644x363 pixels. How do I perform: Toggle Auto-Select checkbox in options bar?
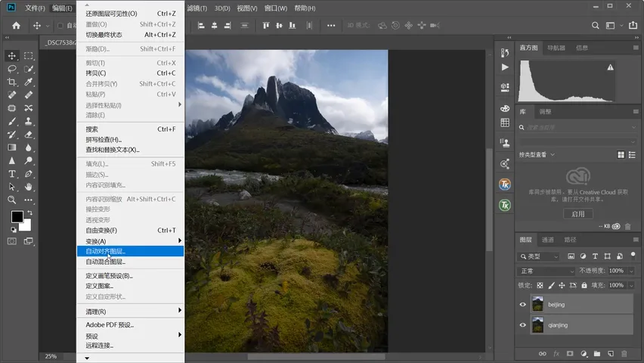[x=60, y=26]
